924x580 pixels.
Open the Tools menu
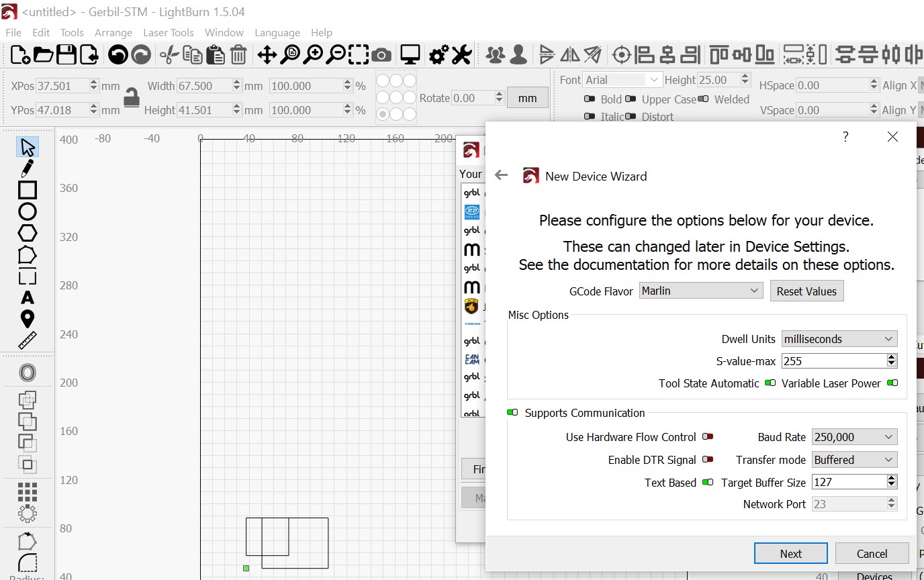point(72,32)
